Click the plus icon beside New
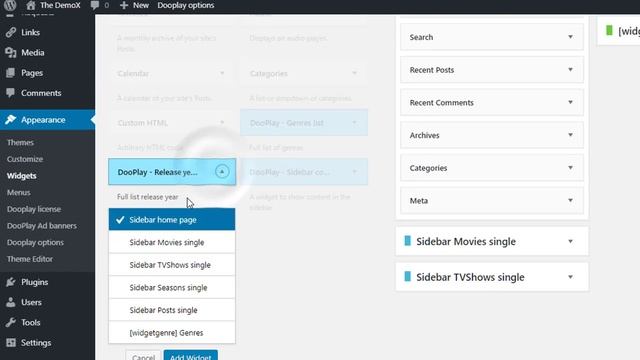 click(124, 5)
